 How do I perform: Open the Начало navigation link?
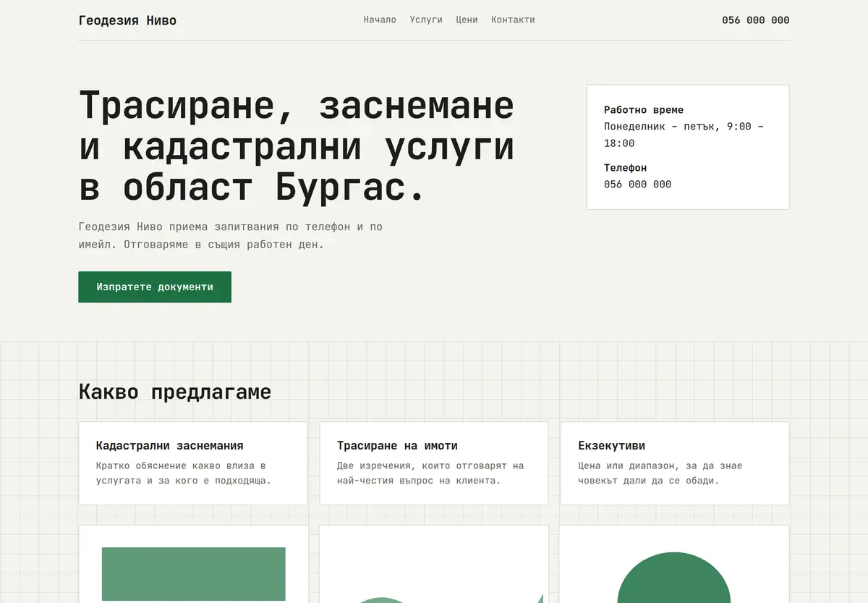pyautogui.click(x=380, y=20)
